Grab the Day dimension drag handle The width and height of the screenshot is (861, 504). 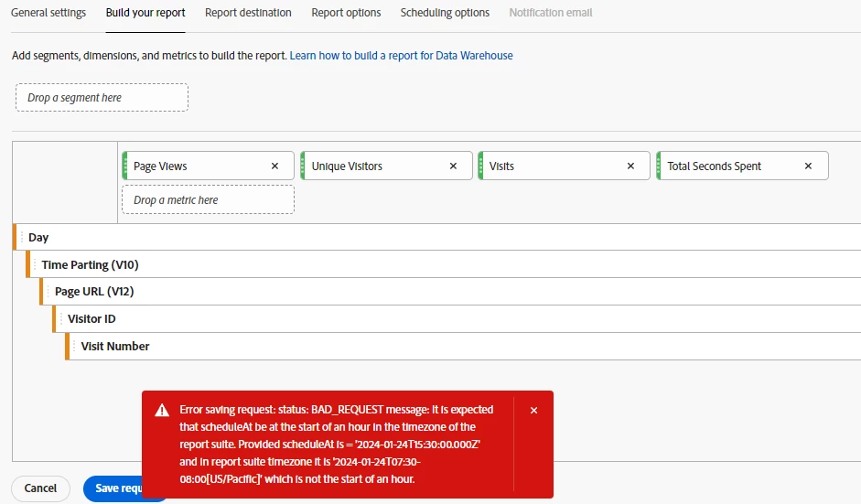(x=21, y=237)
